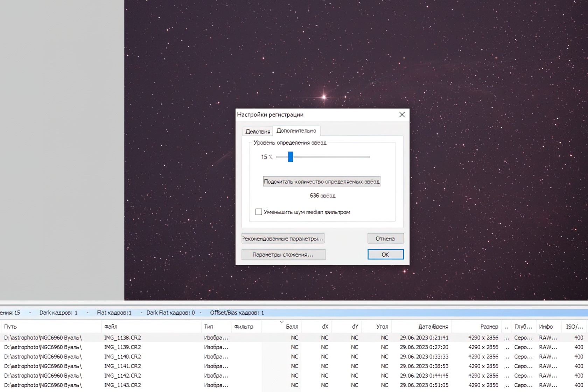Click the 15 % threshold value label
Screen dimensions: 588x392
coord(267,157)
